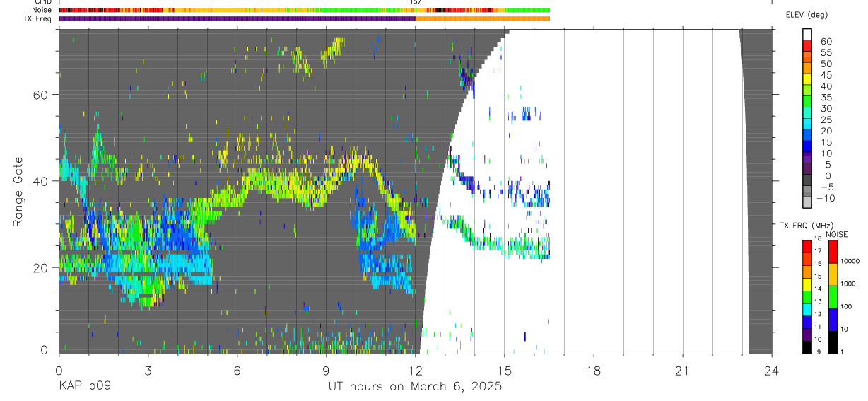Viewport: 868px width, 401px height.
Task: Click the '-10' label on the ELEV colorbar
Action: click(x=825, y=199)
